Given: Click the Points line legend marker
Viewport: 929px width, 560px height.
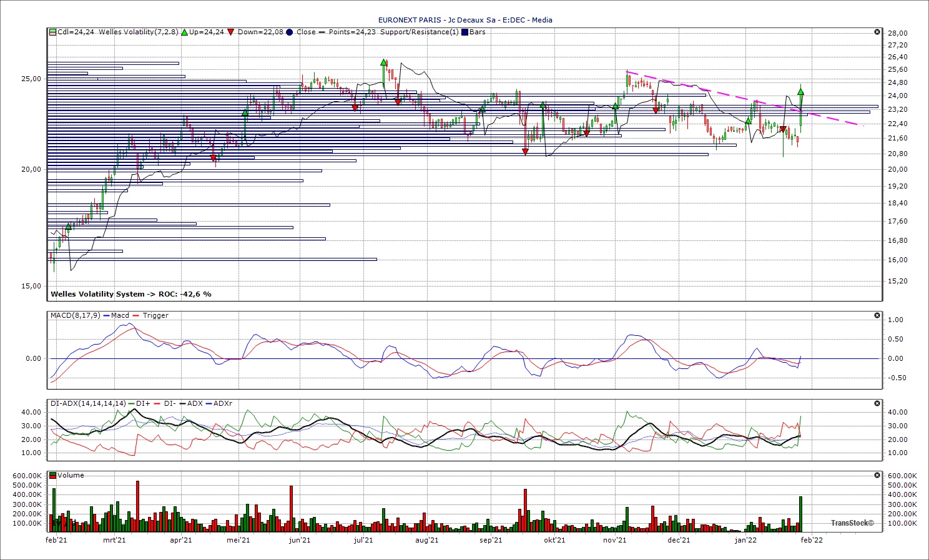Looking at the screenshot, I should pyautogui.click(x=322, y=32).
